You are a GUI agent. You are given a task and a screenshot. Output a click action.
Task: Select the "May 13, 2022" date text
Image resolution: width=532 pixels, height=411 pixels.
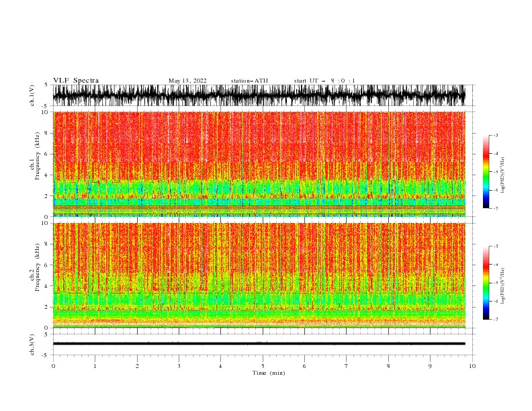(187, 81)
